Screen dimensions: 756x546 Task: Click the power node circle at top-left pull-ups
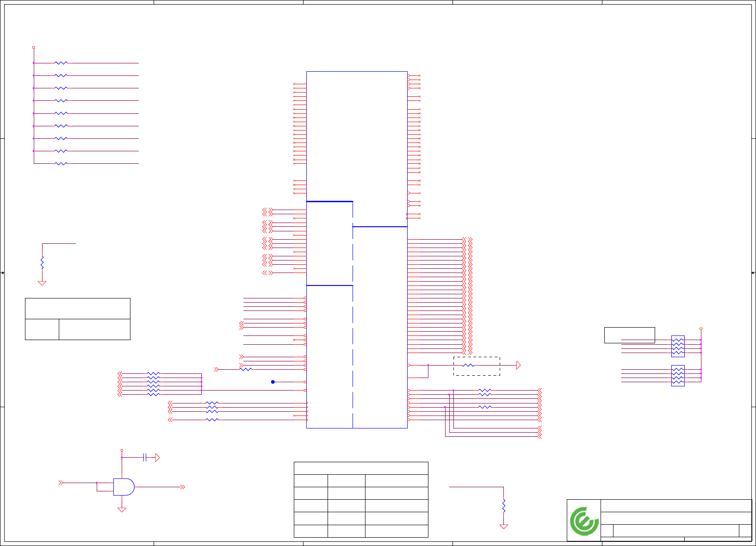point(34,47)
